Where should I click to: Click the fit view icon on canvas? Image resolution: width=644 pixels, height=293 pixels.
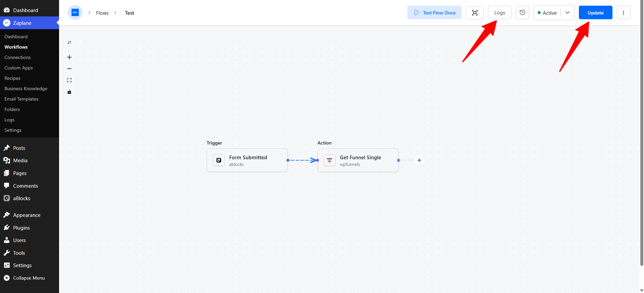click(x=69, y=80)
